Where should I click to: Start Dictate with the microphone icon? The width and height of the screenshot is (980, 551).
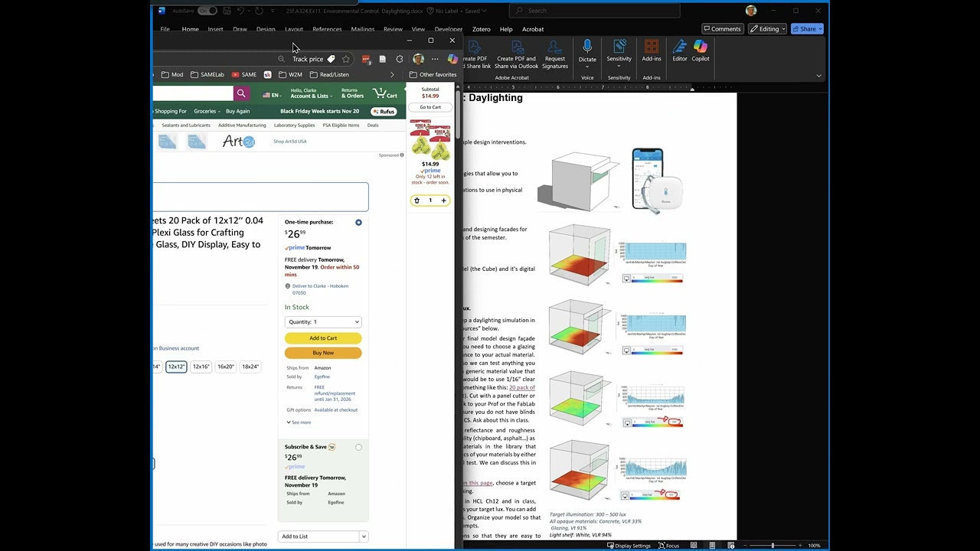point(587,47)
